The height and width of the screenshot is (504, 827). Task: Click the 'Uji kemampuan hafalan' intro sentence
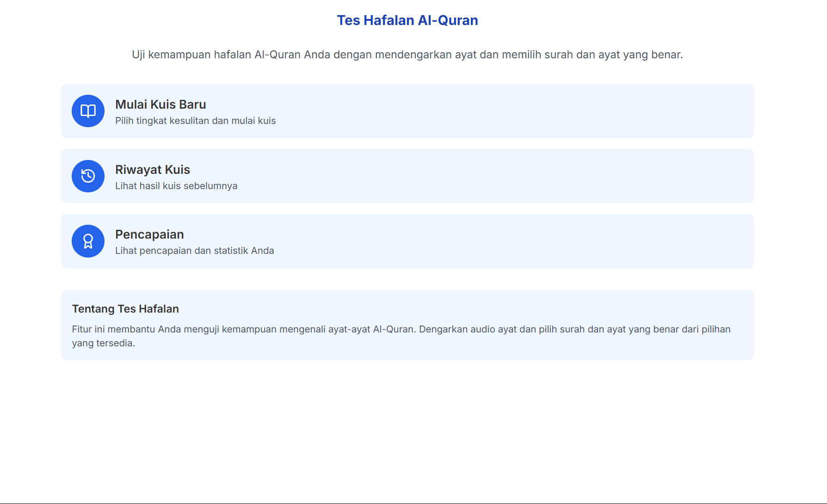point(407,55)
